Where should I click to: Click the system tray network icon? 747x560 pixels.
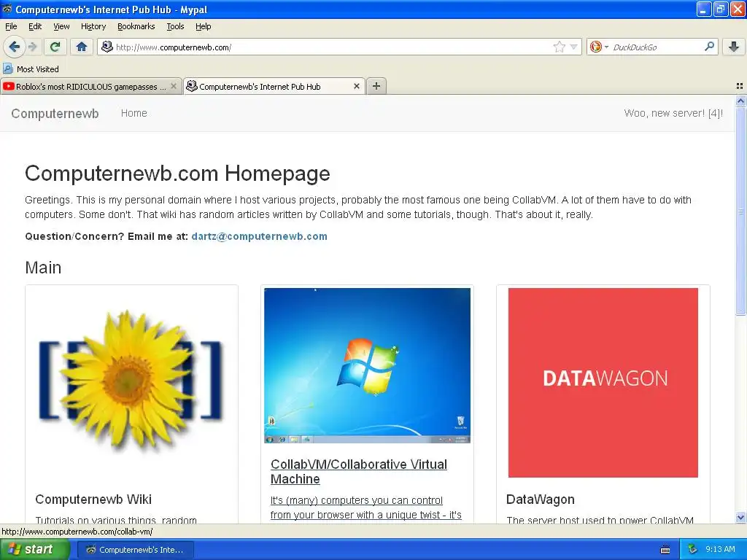(x=693, y=550)
